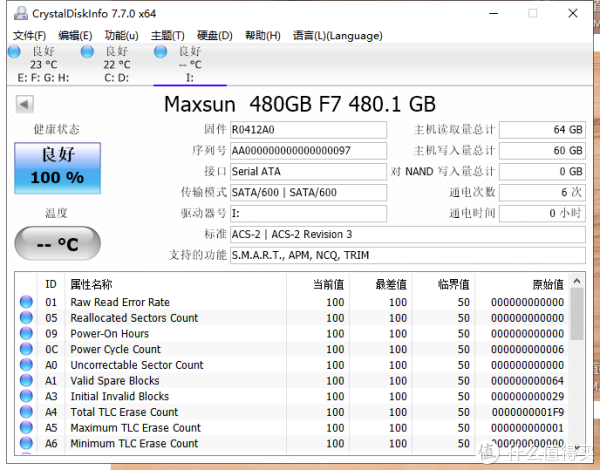This screenshot has width=600, height=470.
Task: Click the interface field Serial ATA
Action: (x=308, y=171)
